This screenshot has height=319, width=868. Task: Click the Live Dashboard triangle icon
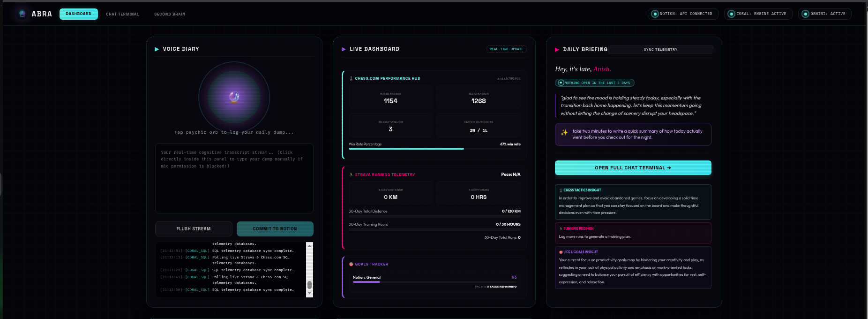[x=344, y=49]
